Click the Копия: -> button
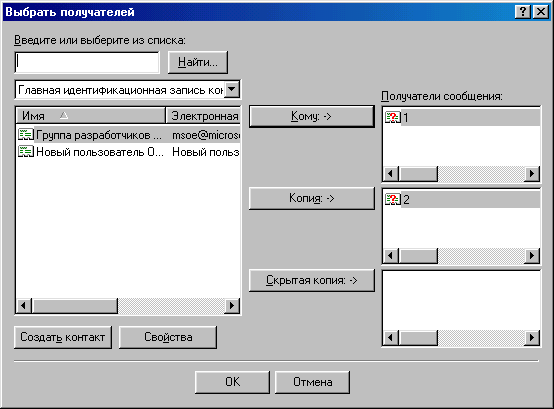Viewport: 554px width, 409px height. tap(312, 198)
